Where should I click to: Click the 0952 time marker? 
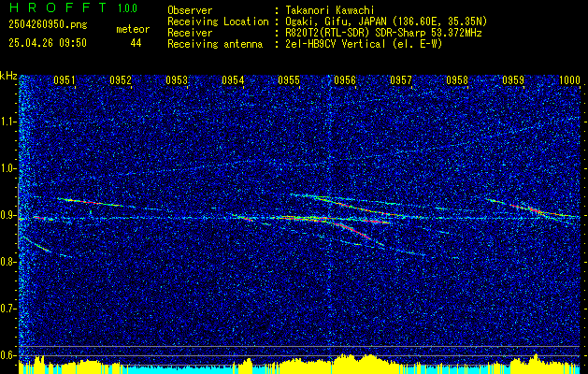(x=121, y=79)
